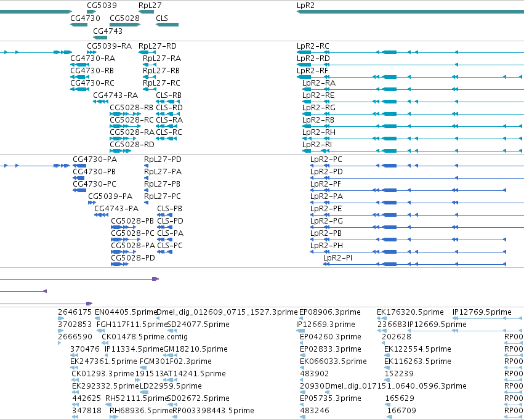Click protein label RpL27-PD

[x=163, y=160]
